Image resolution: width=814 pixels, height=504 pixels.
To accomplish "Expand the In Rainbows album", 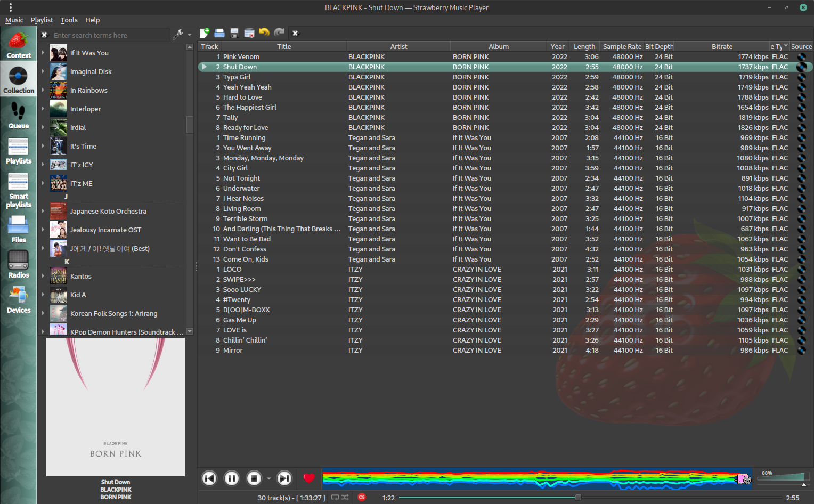I will click(x=43, y=90).
